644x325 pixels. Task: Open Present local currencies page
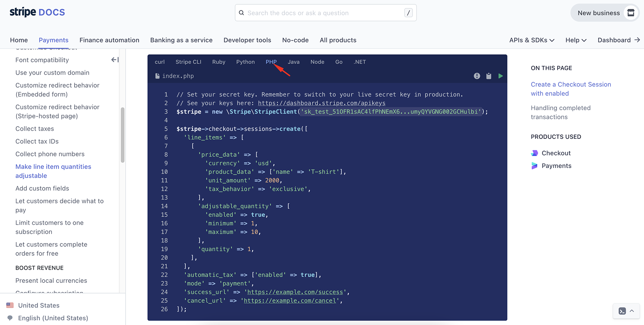click(52, 281)
